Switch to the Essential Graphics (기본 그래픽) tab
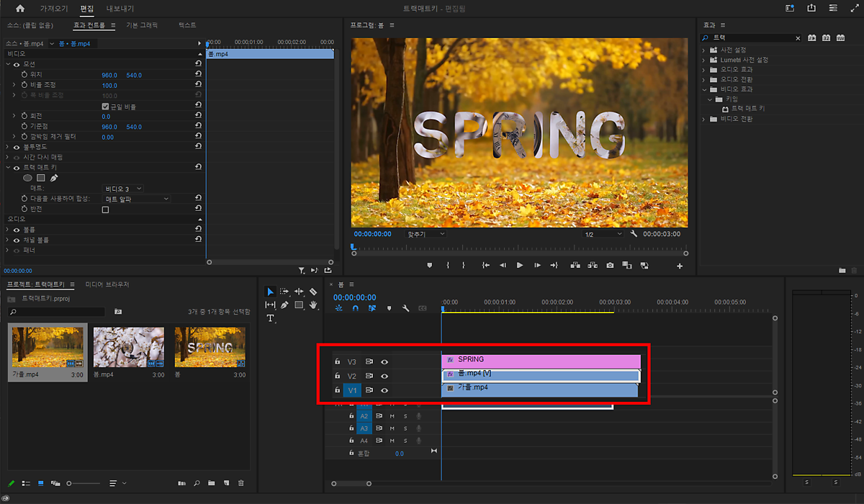Screen dimensions: 864x504 coord(142,25)
